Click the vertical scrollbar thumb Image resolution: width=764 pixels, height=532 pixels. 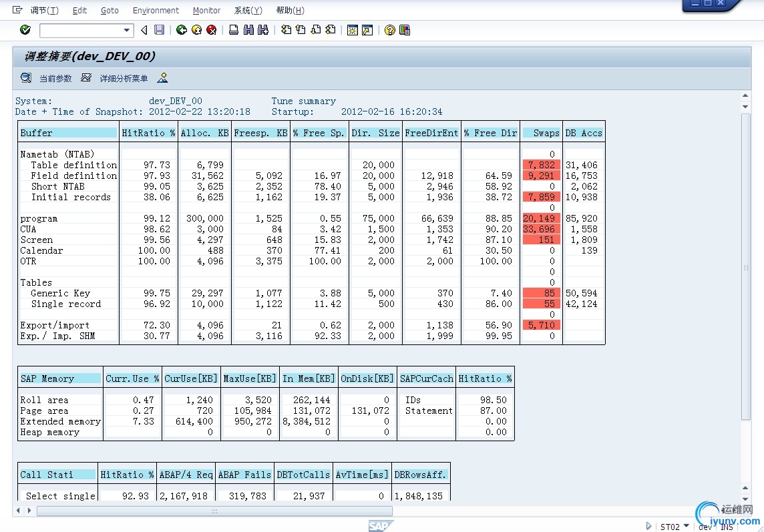(x=745, y=266)
